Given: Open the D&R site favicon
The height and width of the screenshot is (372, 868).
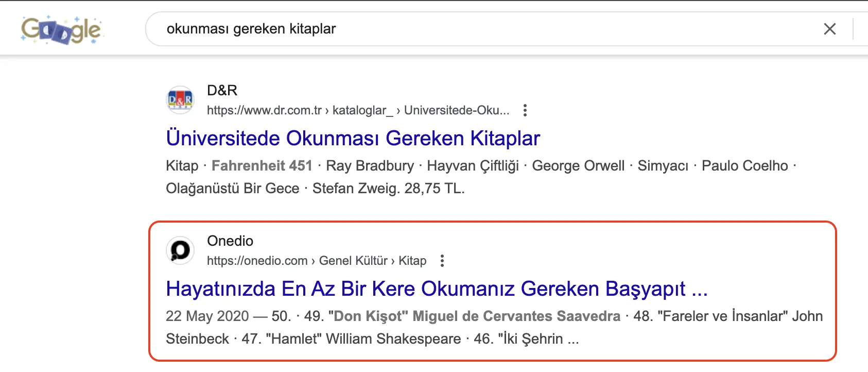Looking at the screenshot, I should point(180,99).
